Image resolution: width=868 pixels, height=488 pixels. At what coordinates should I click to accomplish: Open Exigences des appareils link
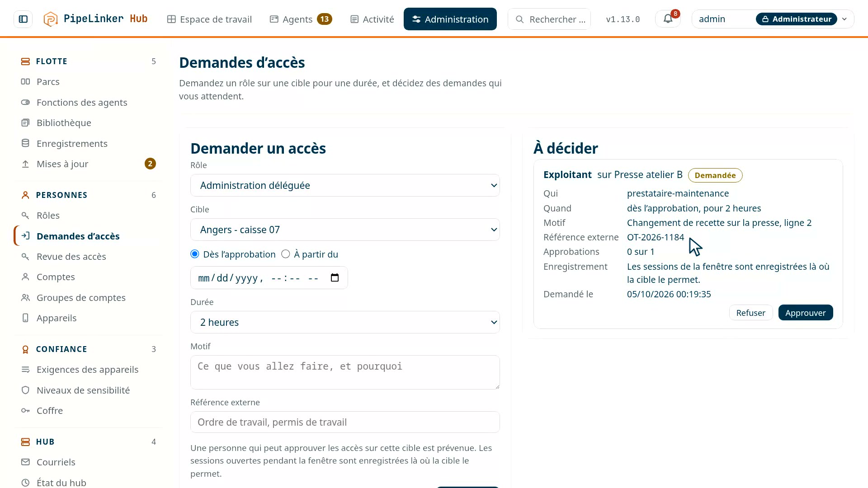[89, 370]
